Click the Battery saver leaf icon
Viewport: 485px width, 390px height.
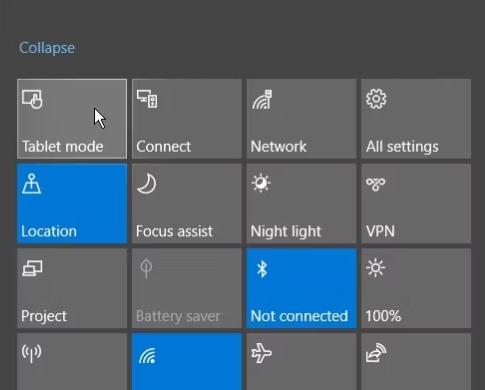(146, 268)
